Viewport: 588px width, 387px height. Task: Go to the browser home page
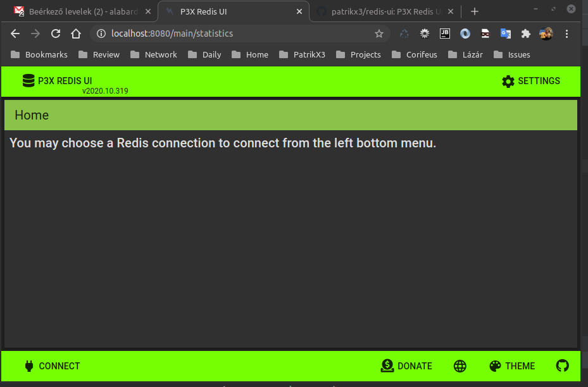[76, 34]
